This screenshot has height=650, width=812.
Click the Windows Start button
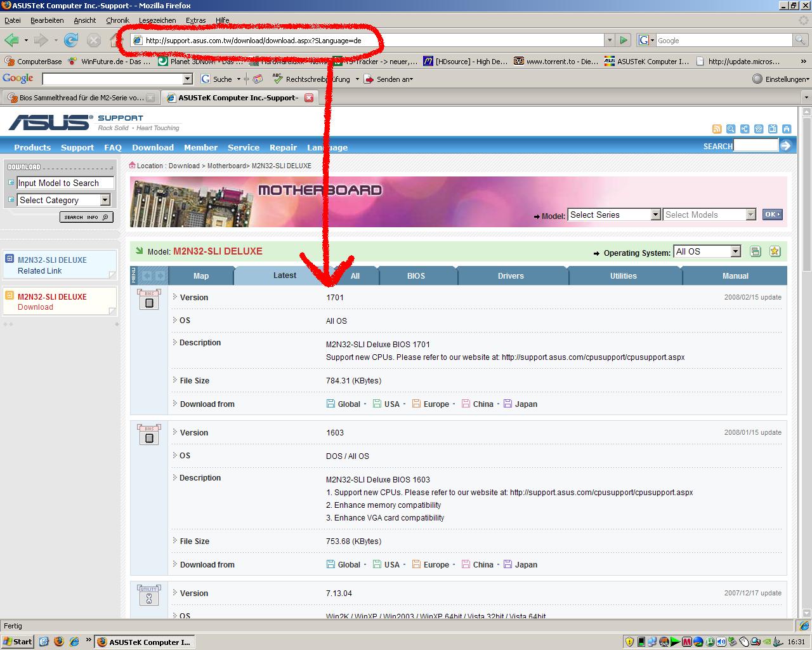18,642
